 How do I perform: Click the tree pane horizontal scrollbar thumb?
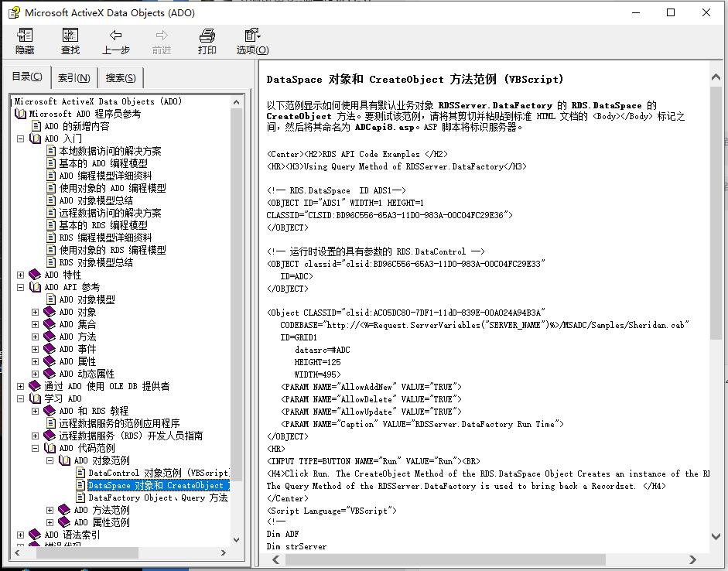pos(87,552)
